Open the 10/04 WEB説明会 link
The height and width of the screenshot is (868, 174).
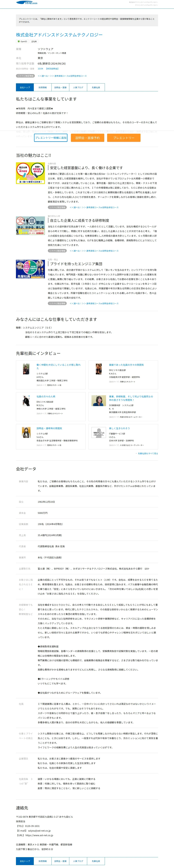point(48,69)
